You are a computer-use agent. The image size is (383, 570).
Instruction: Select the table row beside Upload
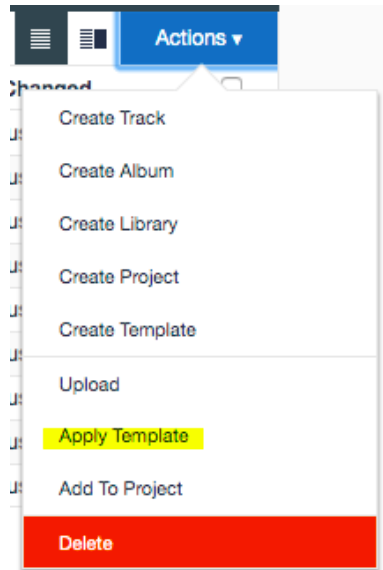coord(16,399)
